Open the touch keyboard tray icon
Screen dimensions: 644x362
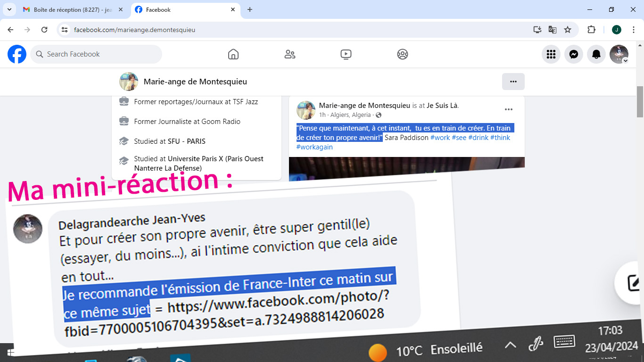coord(564,341)
